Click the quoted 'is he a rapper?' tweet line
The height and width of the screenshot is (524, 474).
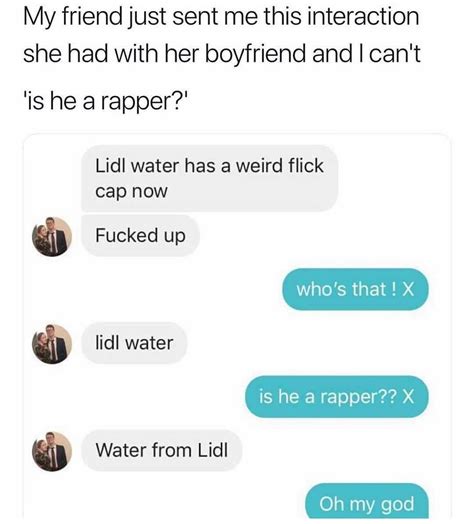106,102
